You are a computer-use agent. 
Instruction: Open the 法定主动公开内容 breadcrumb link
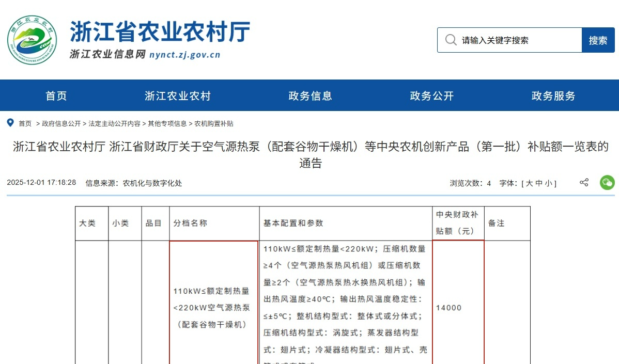tap(114, 124)
